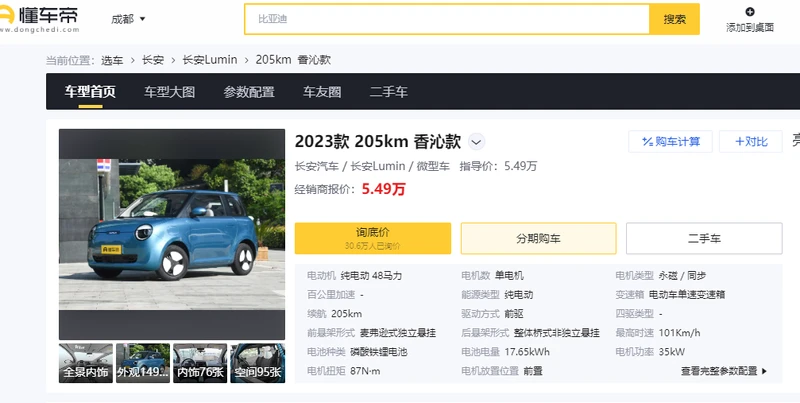The image size is (800, 403).
Task: Click the add-to-desktop plus icon
Action: [x=749, y=12]
